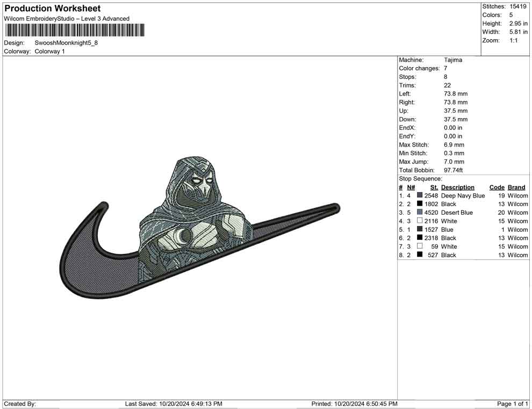Select the Height value 2.95 in
The image size is (532, 409).
coord(518,24)
